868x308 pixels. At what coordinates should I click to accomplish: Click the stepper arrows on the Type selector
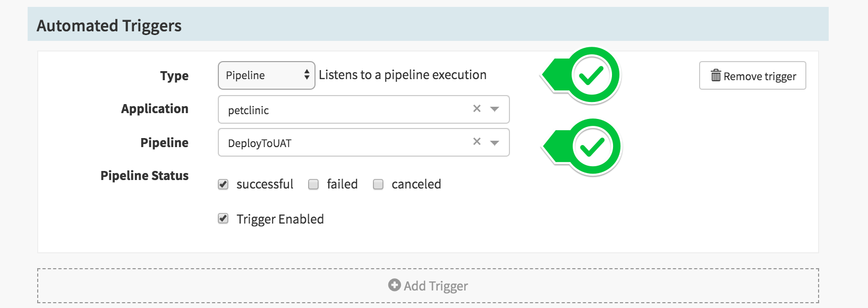pyautogui.click(x=307, y=75)
